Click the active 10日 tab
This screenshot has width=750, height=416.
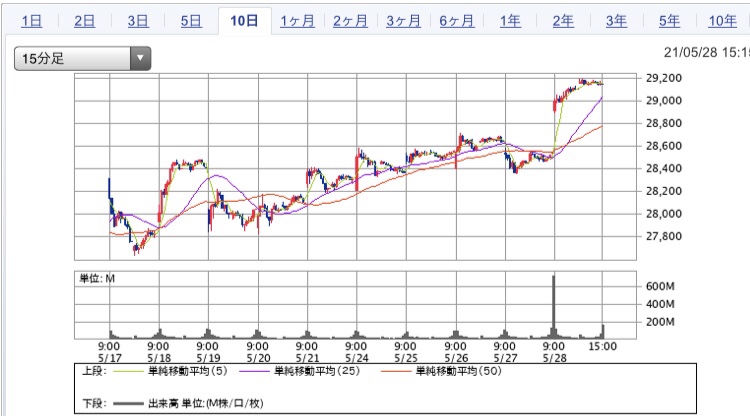(244, 21)
